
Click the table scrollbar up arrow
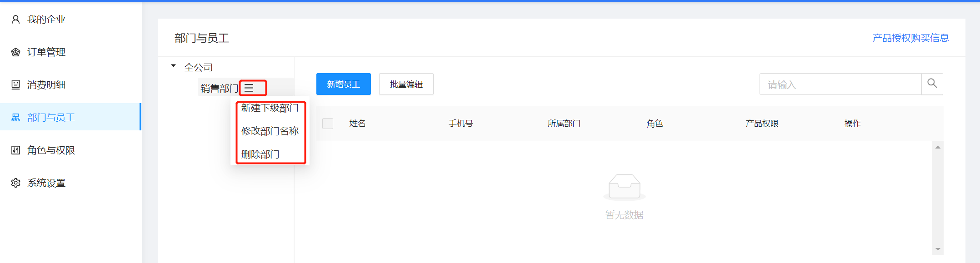pyautogui.click(x=937, y=147)
